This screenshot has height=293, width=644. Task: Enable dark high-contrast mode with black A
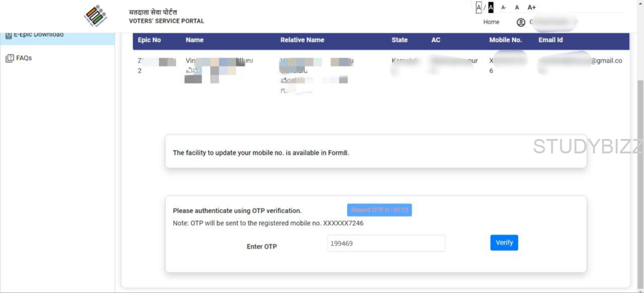[491, 8]
